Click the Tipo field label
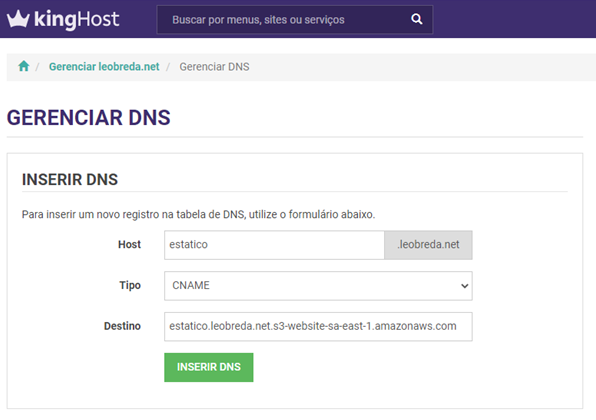This screenshot has height=420, width=596. coord(130,285)
